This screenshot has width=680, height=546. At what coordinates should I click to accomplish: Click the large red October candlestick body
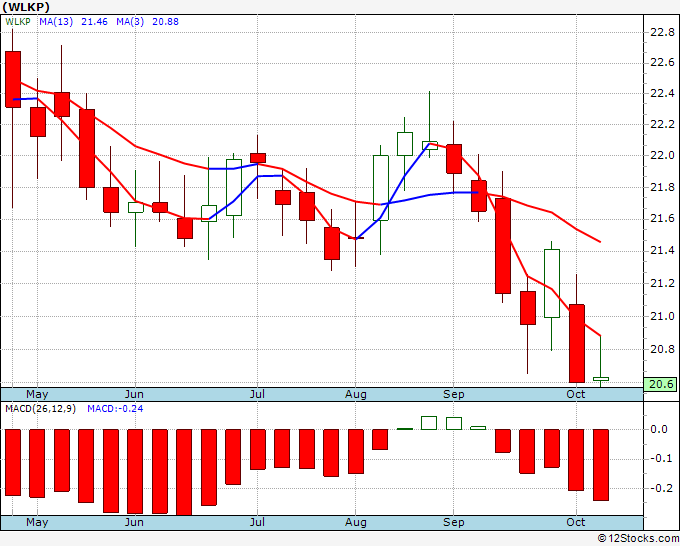(576, 343)
